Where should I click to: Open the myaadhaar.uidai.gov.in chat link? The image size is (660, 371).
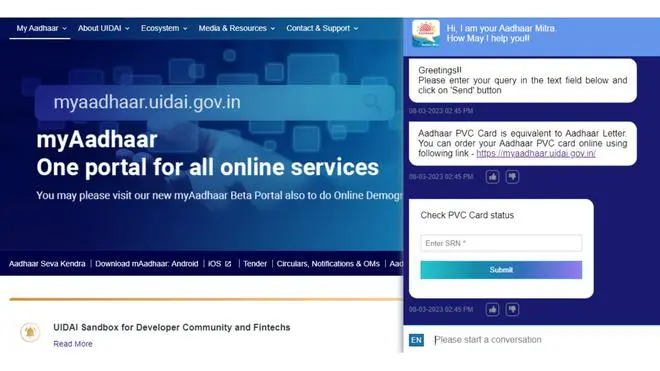pos(536,154)
